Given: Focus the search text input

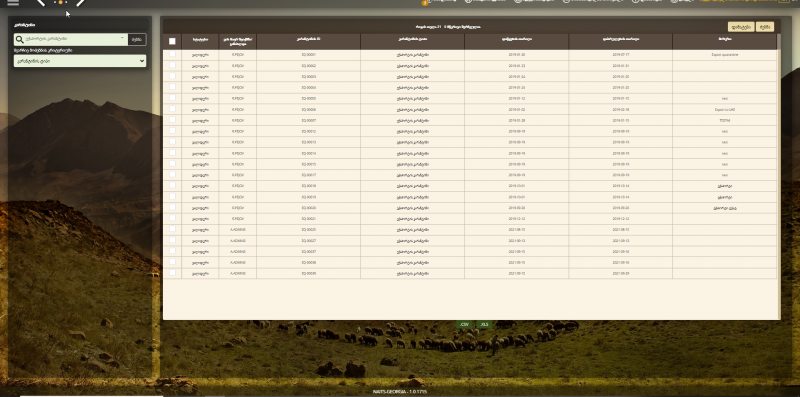Looking at the screenshot, I should [71, 39].
